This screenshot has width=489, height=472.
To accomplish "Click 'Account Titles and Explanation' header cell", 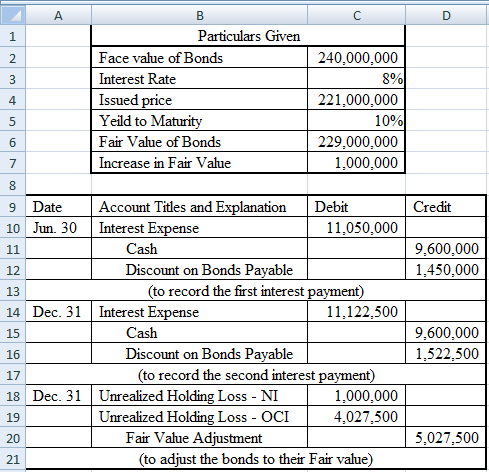I will point(199,207).
